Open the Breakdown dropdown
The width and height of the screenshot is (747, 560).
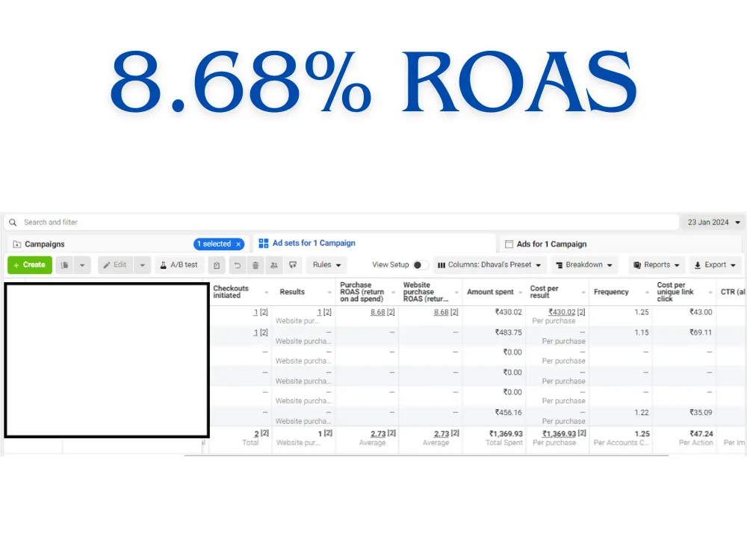coord(584,265)
